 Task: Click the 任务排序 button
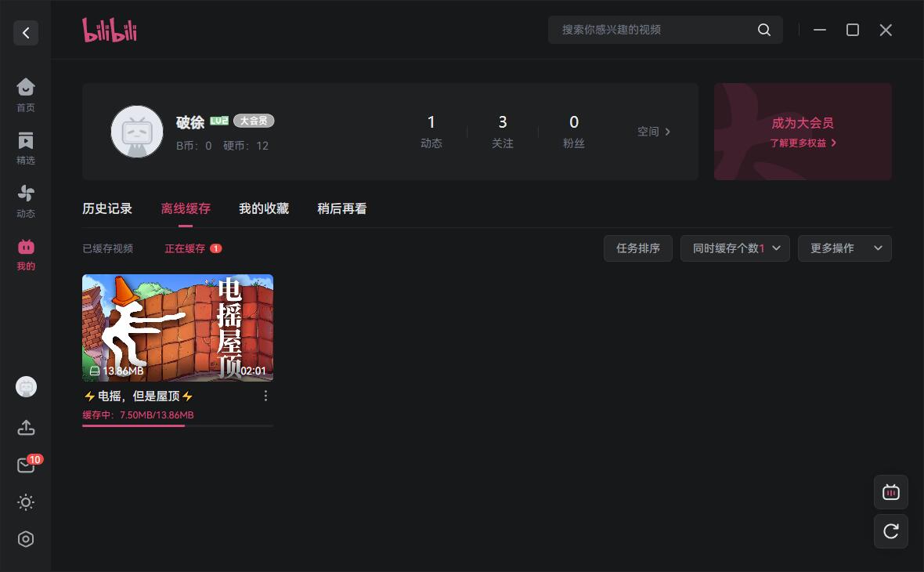637,248
